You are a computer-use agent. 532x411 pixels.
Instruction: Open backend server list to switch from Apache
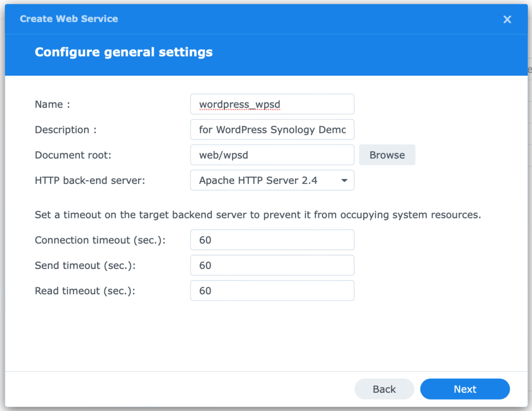coord(343,180)
